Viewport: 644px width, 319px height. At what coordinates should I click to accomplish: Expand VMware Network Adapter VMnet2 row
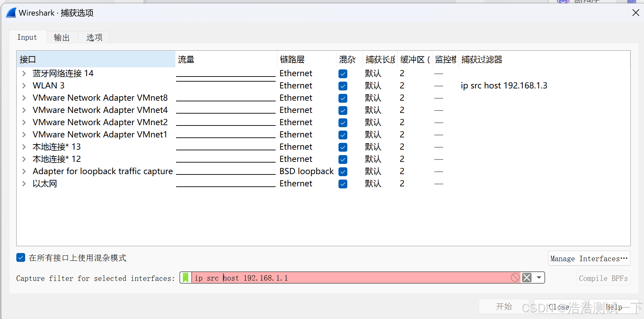pos(24,122)
